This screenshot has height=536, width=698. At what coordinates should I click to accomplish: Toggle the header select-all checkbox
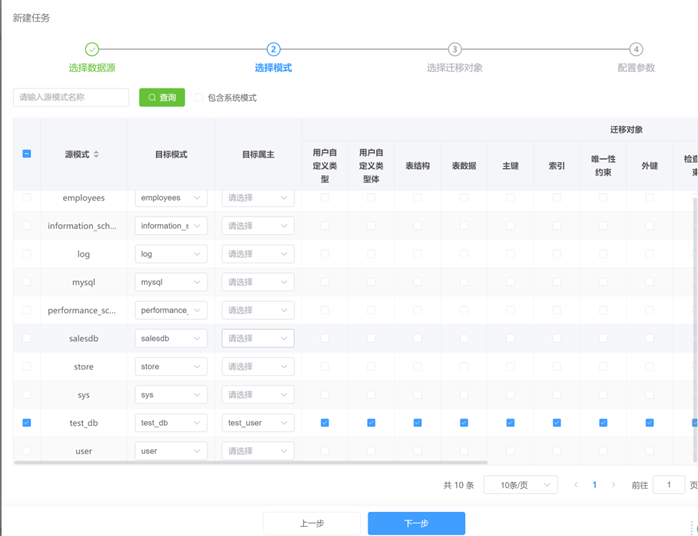pos(27,154)
